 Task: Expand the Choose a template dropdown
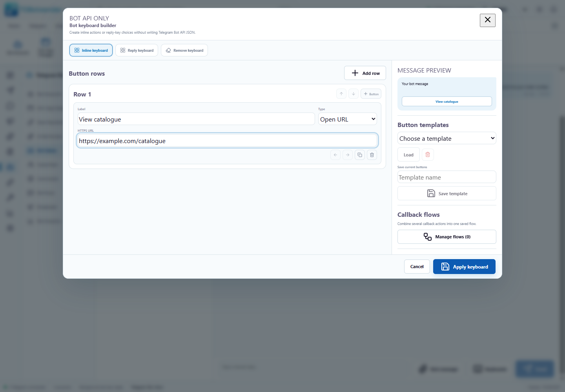(x=447, y=138)
